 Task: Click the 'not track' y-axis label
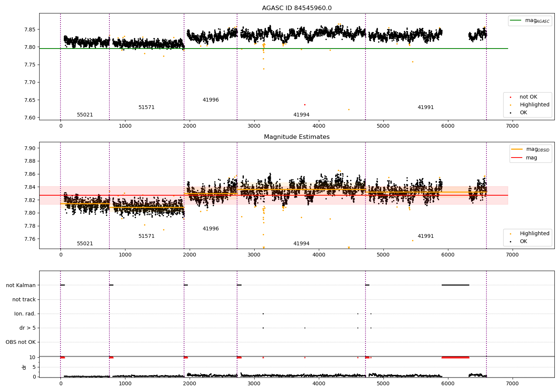pos(24,299)
